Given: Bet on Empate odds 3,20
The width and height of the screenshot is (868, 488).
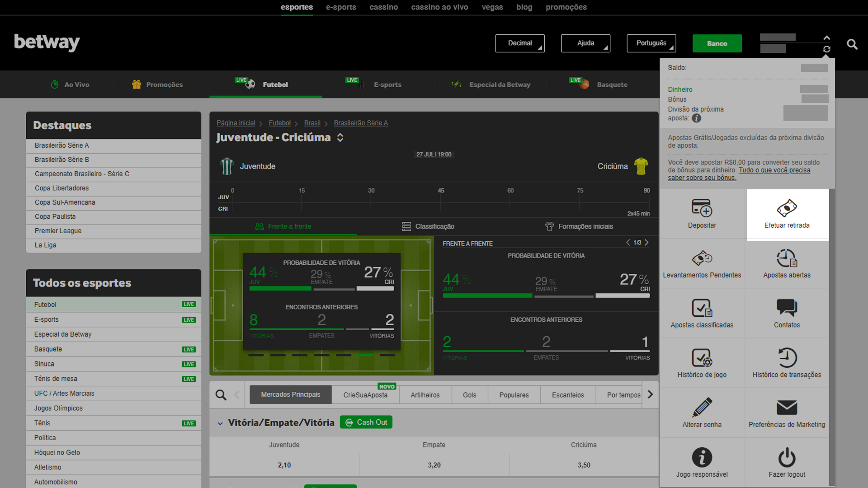Looking at the screenshot, I should click(434, 465).
